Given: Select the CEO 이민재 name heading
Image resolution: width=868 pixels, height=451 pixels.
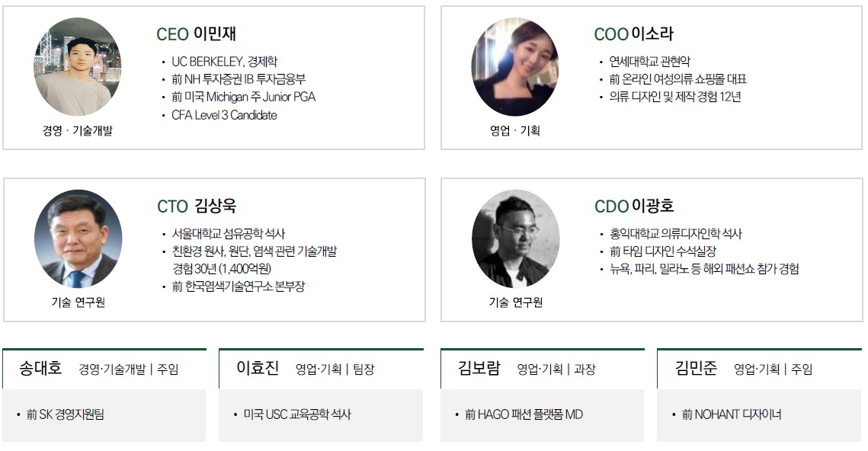Looking at the screenshot, I should [197, 34].
